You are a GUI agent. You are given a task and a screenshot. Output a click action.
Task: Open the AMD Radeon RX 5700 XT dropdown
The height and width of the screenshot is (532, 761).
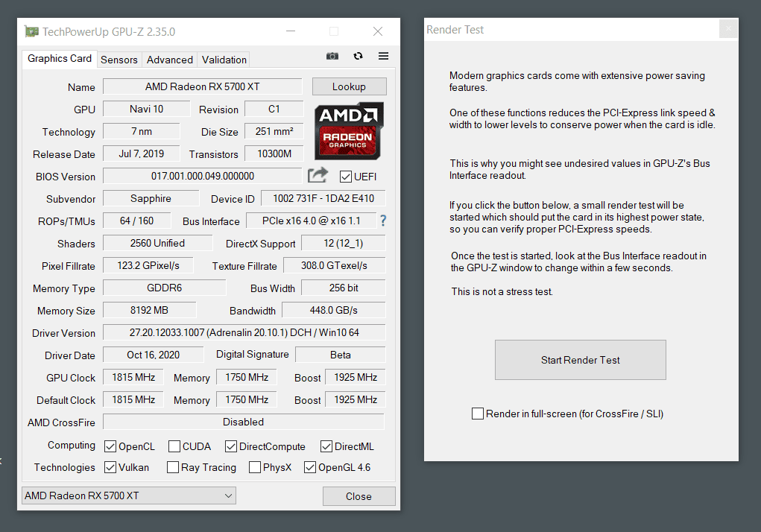coord(129,495)
